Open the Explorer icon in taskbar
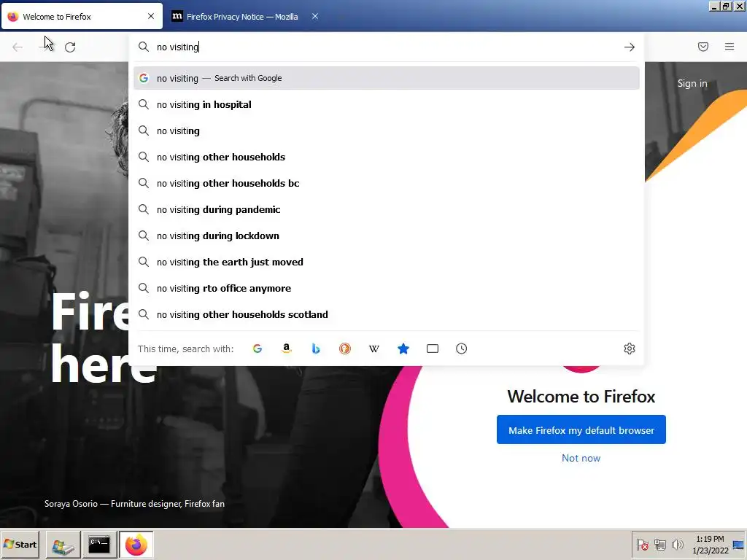The width and height of the screenshot is (747, 560). pos(63,545)
